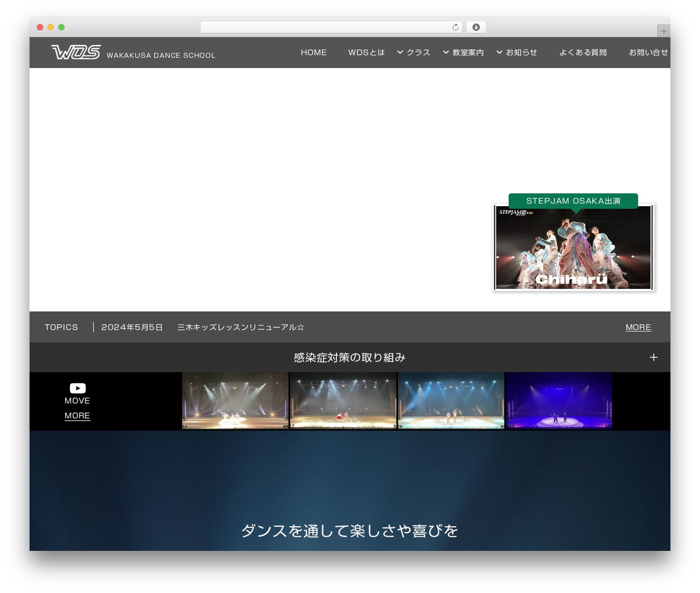Click the 2024年5月5日 topic date
This screenshot has width=700, height=593.
[x=132, y=327]
